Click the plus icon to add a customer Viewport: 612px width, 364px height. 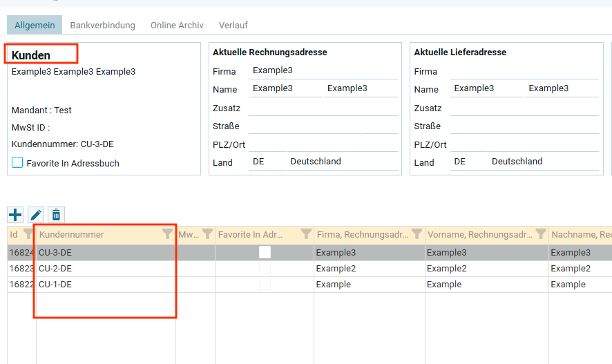pyautogui.click(x=15, y=215)
